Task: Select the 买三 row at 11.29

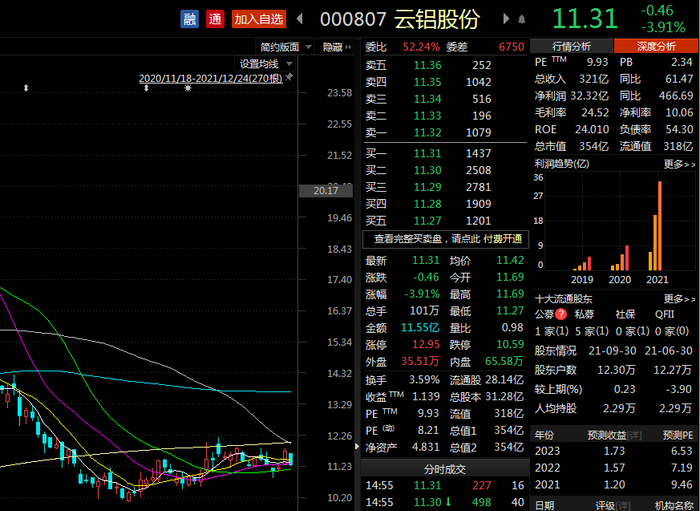Action: click(x=445, y=187)
